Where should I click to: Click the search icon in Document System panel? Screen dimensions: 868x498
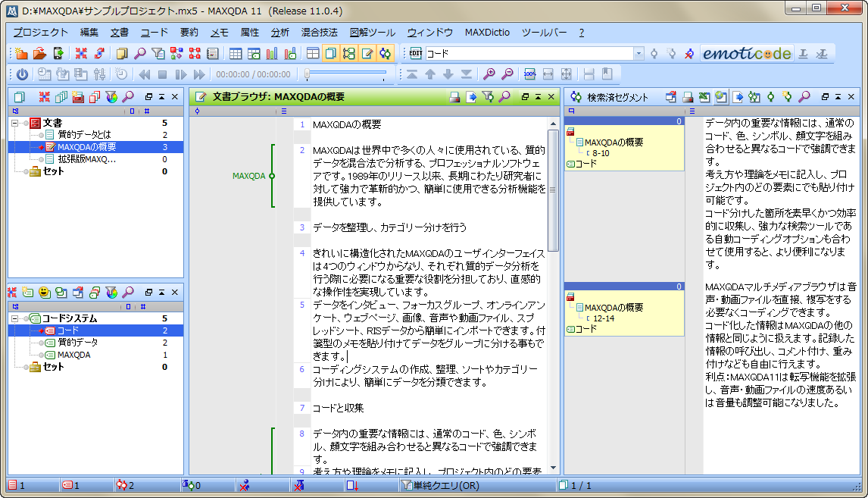click(129, 97)
